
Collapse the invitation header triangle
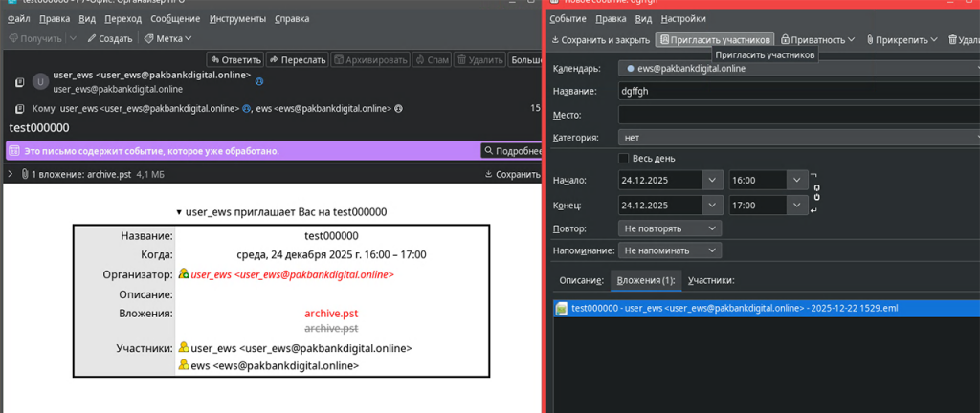coord(178,211)
